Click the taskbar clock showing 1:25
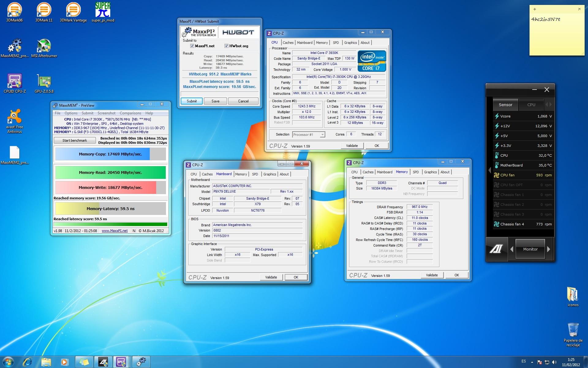588x368 pixels. (571, 362)
